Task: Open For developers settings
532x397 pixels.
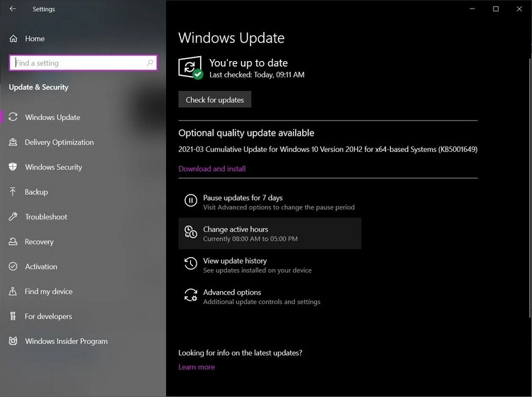Action: [x=48, y=316]
